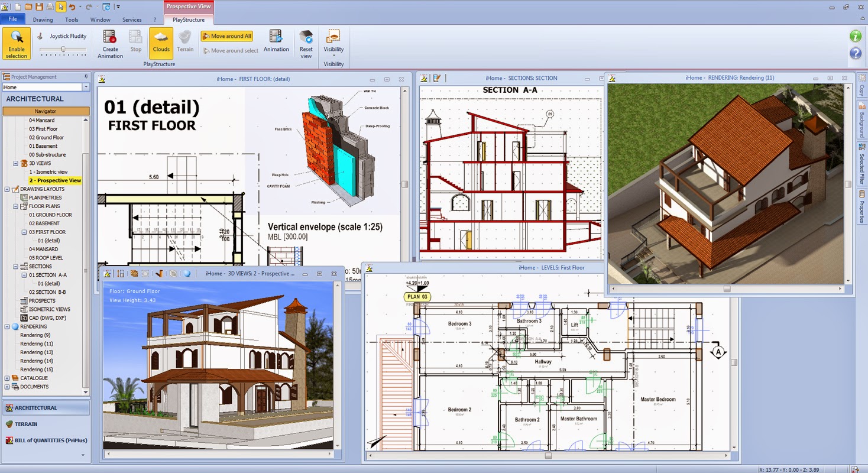This screenshot has height=473, width=868.
Task: Click the Reset view icon
Action: coord(306,41)
